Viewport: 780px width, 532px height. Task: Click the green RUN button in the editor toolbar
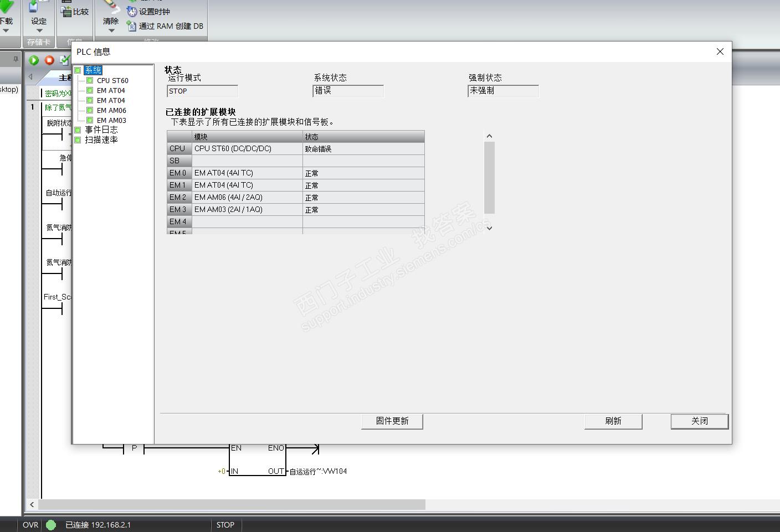tap(34, 60)
